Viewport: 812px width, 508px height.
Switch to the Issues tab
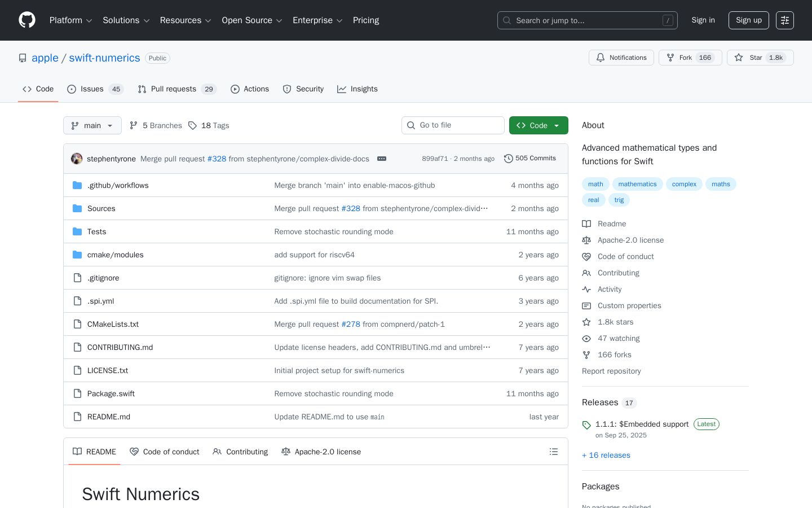95,89
